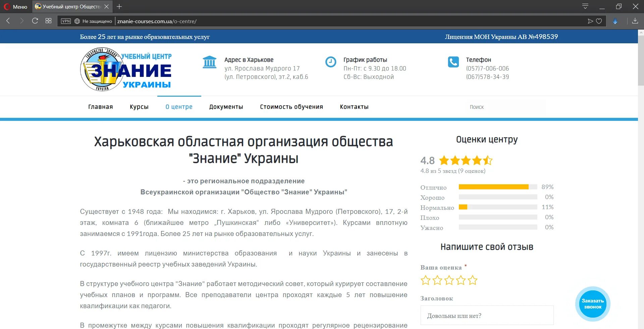Click the Пн-Пт: с 9.30 до 18.00 text
Screen dimensions: 644x329
375,68
